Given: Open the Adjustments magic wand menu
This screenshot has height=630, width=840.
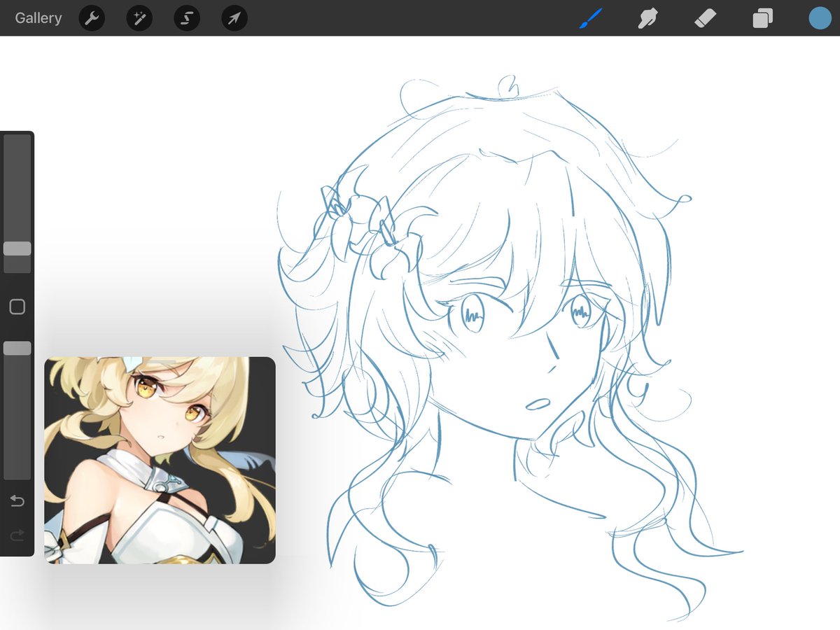Looking at the screenshot, I should [139, 18].
